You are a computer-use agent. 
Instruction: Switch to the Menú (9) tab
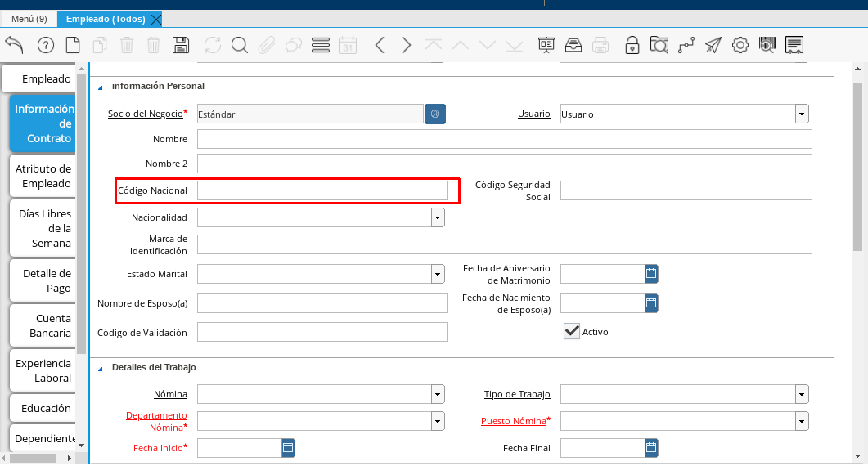coord(29,19)
